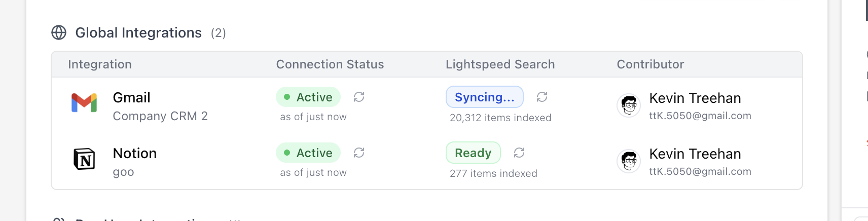868x221 pixels.
Task: Click the Integration column header
Action: point(100,64)
